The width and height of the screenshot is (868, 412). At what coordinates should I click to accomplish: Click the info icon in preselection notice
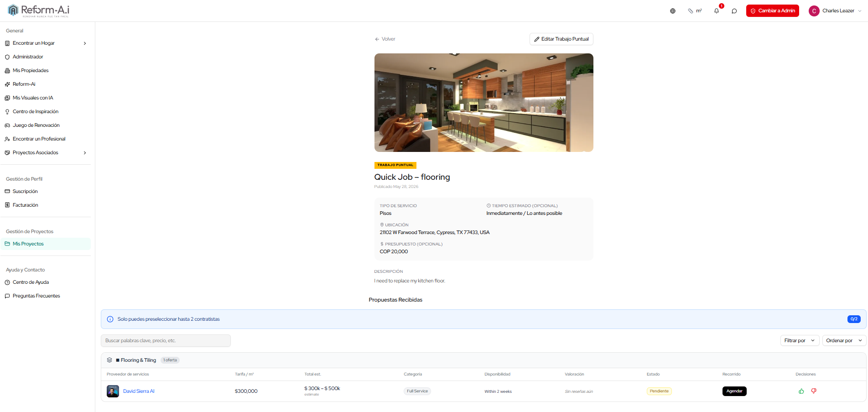click(110, 319)
